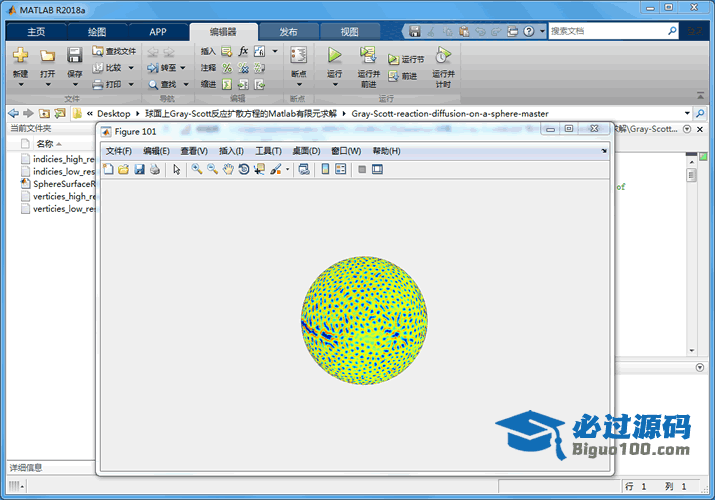Click the green Run button
The height and width of the screenshot is (500, 715).
click(334, 56)
